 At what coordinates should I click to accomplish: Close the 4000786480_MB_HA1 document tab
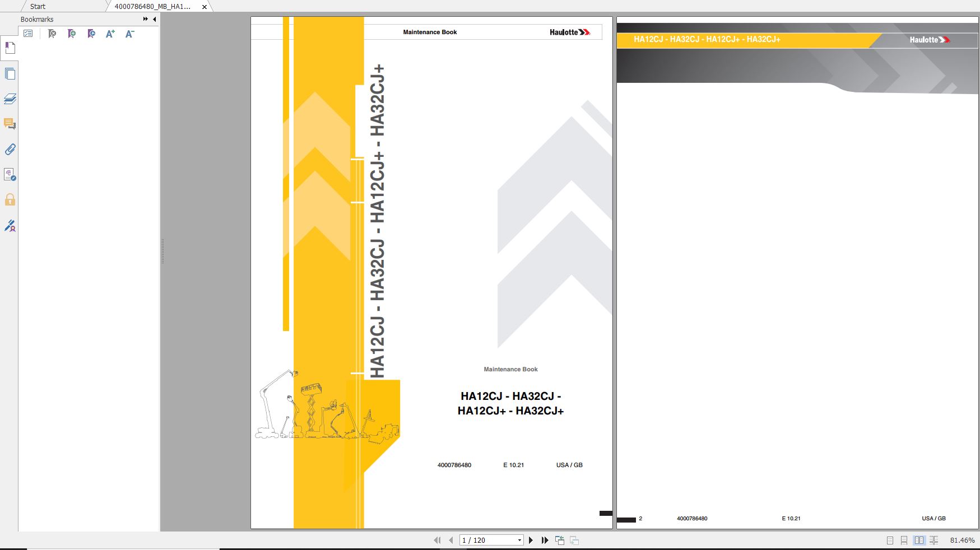click(205, 7)
